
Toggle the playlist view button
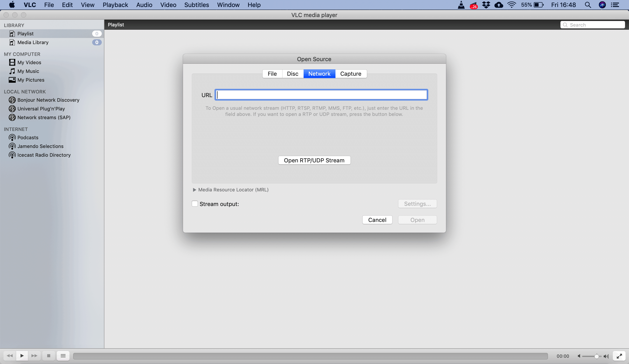(x=63, y=356)
